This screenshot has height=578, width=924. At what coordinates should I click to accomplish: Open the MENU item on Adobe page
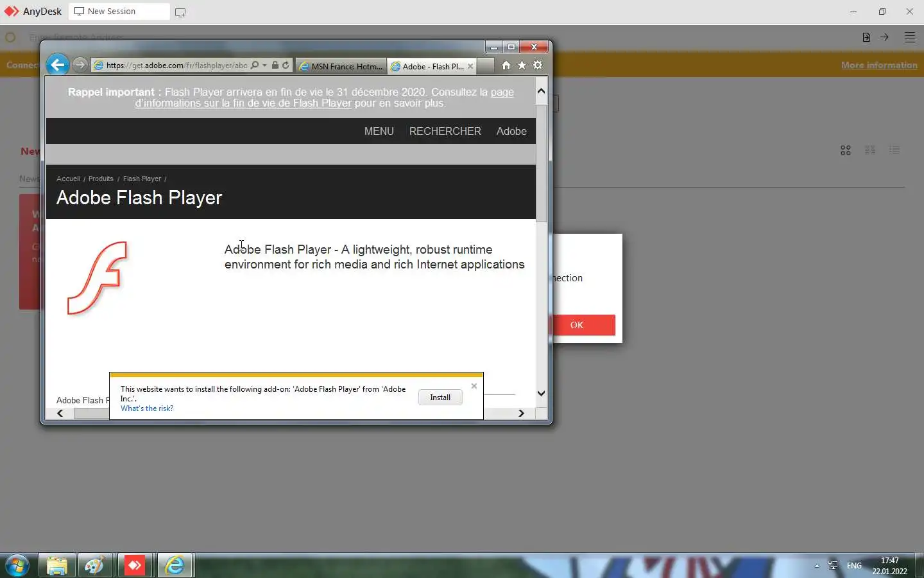click(379, 131)
